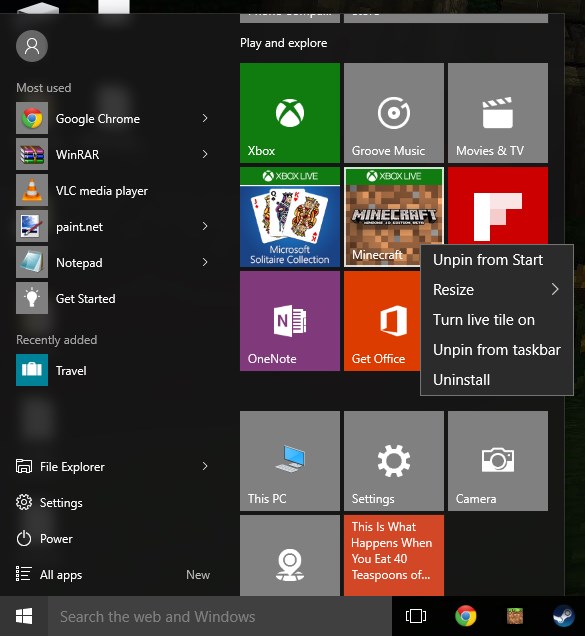Open the Settings tile with the gear
Screen dimensions: 585x636
pyautogui.click(x=394, y=461)
